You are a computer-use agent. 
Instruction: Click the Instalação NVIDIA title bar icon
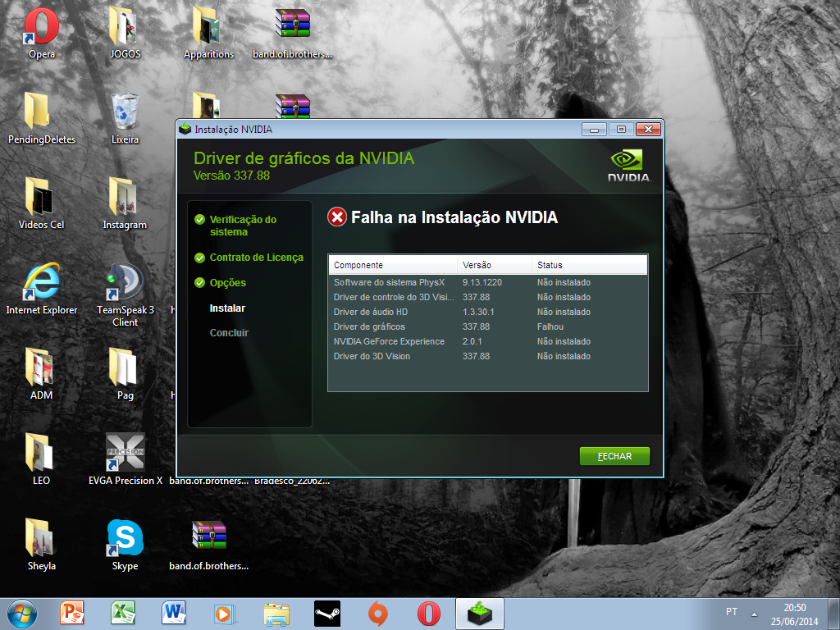(x=185, y=129)
